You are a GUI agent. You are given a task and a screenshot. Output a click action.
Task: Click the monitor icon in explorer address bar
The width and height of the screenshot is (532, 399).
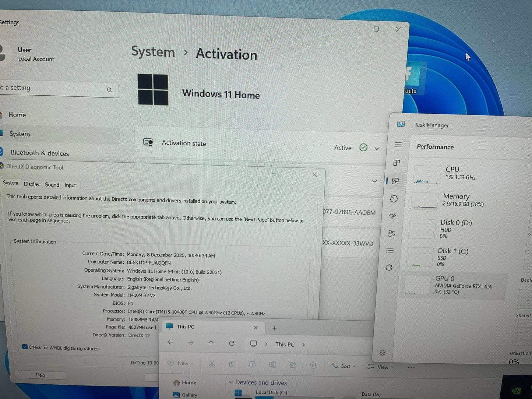coord(253,343)
